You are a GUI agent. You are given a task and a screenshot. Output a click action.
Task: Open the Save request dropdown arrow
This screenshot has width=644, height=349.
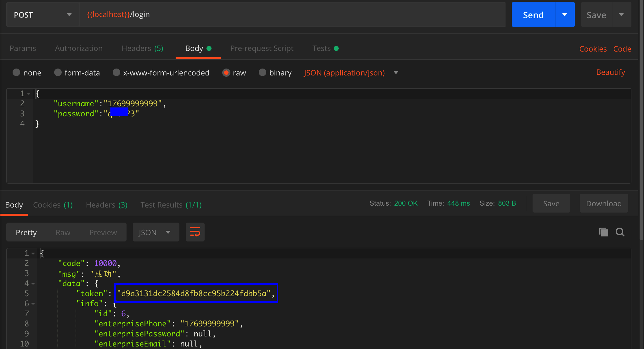click(621, 15)
